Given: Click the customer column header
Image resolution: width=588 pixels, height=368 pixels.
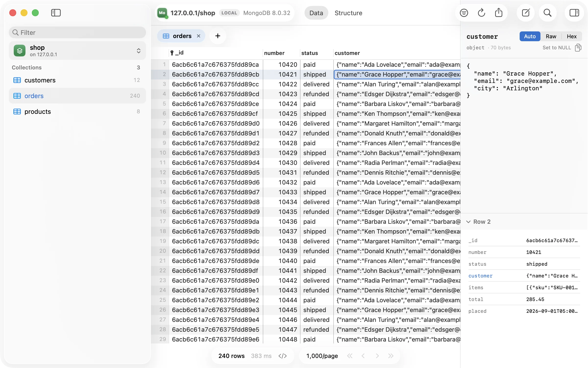Looking at the screenshot, I should [397, 53].
